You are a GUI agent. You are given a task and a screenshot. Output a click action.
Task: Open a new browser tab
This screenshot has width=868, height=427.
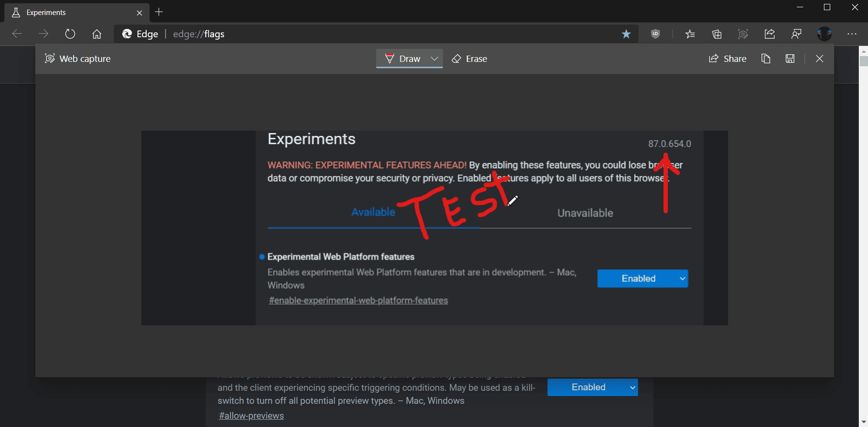point(159,12)
